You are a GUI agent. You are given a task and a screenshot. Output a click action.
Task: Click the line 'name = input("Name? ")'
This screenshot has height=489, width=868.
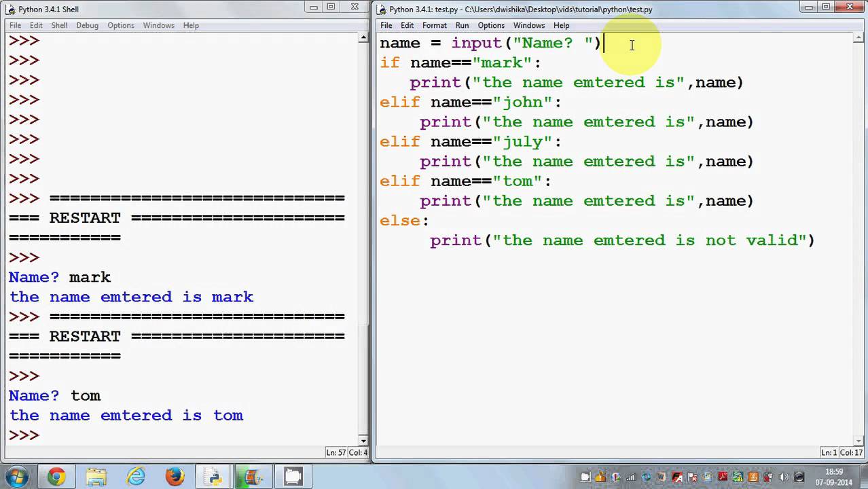point(490,43)
